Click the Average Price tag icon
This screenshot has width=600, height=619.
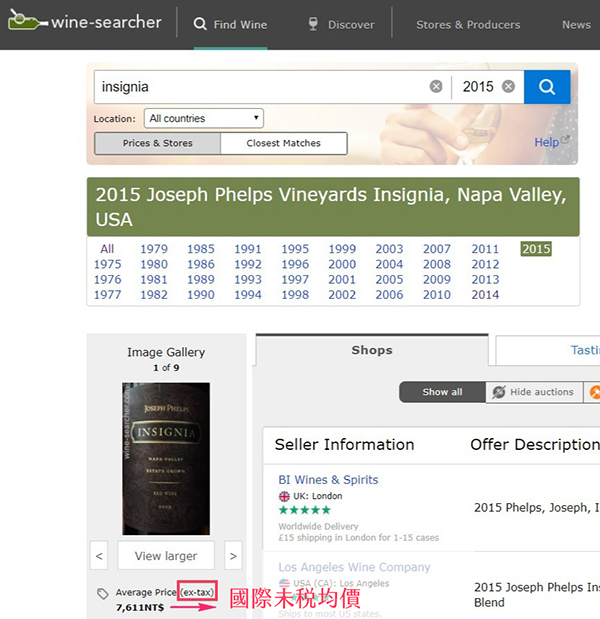click(103, 593)
